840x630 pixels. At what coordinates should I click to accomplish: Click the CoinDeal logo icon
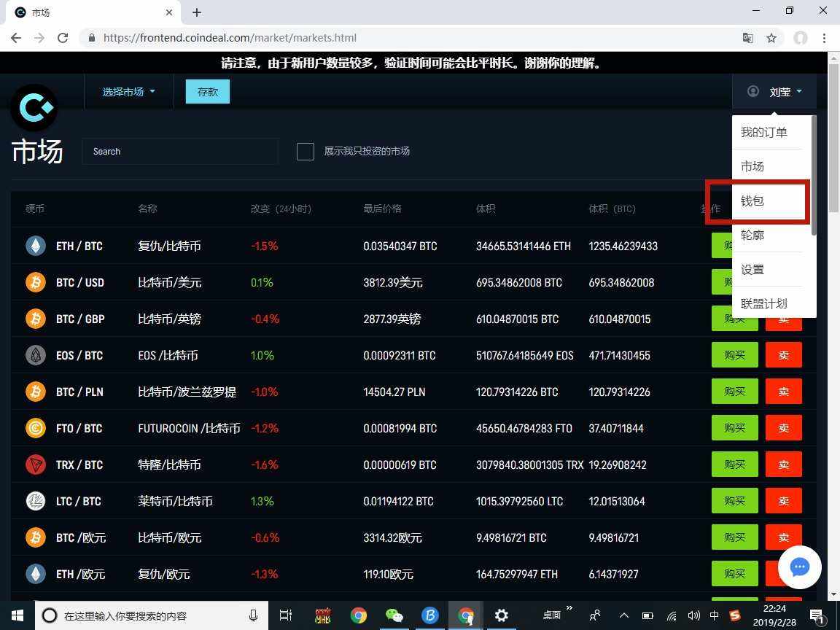(34, 108)
